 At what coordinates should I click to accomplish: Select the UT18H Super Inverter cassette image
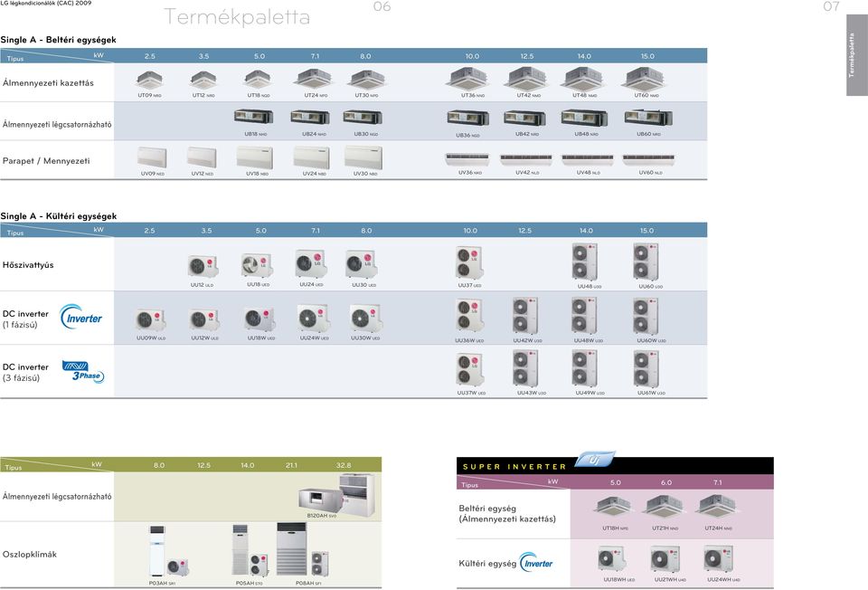[614, 507]
